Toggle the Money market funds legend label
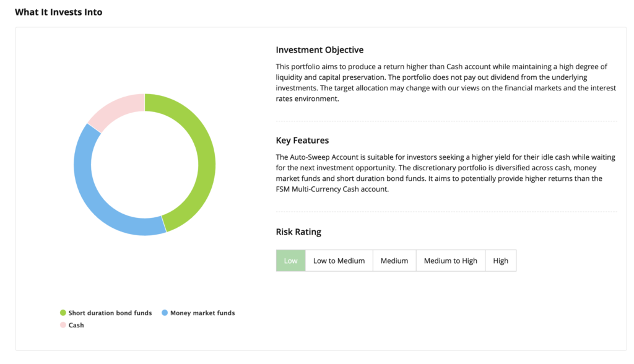Screen dimensions: 634x364 tap(202, 313)
